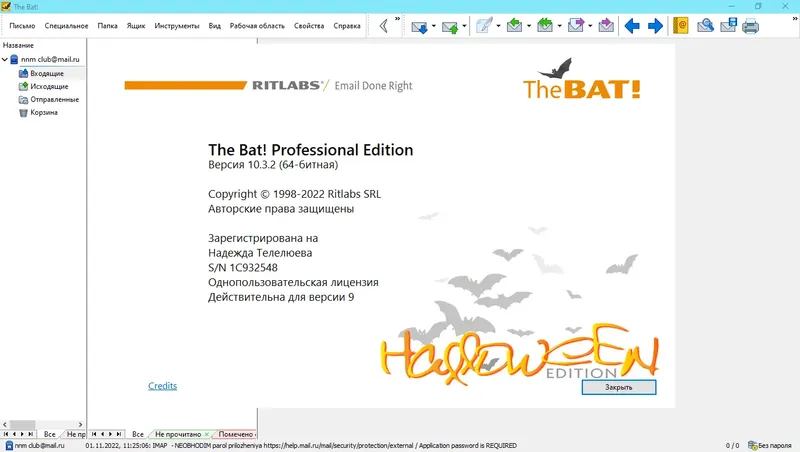Select the Исходящие folder
This screenshot has width=800, height=452.
[x=49, y=86]
